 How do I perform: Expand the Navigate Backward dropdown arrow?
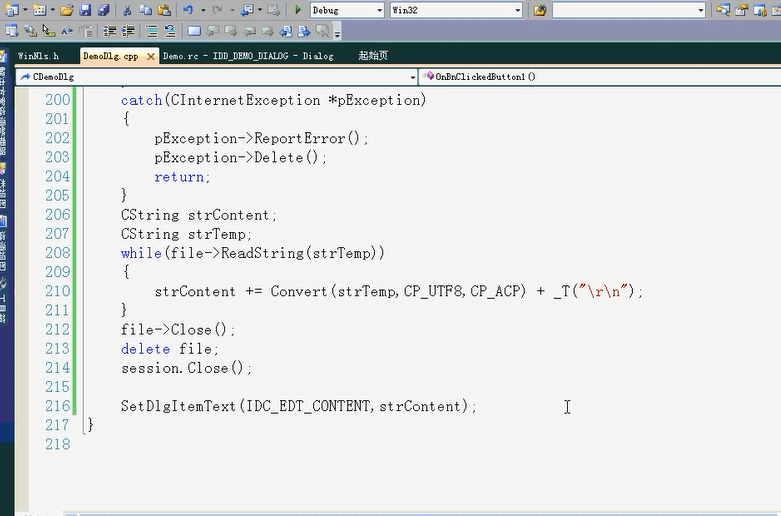(x=260, y=10)
